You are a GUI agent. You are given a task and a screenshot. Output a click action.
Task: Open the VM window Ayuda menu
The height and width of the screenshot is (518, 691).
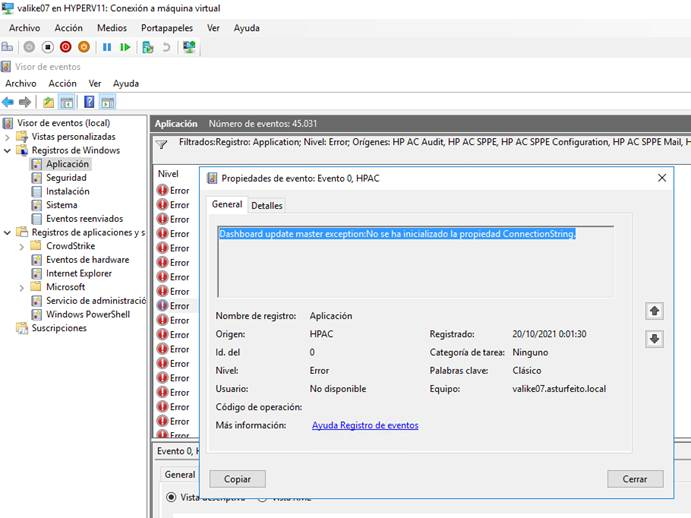[246, 28]
